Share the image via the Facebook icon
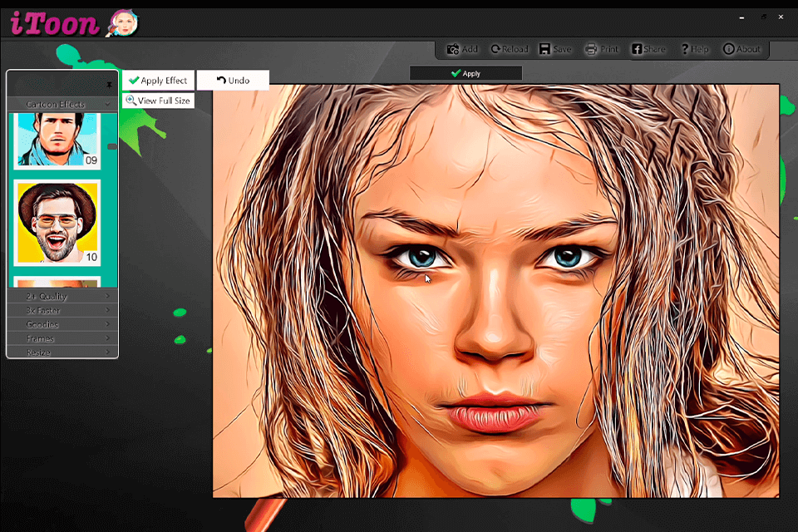Screen dimensions: 798x532 click(x=636, y=48)
